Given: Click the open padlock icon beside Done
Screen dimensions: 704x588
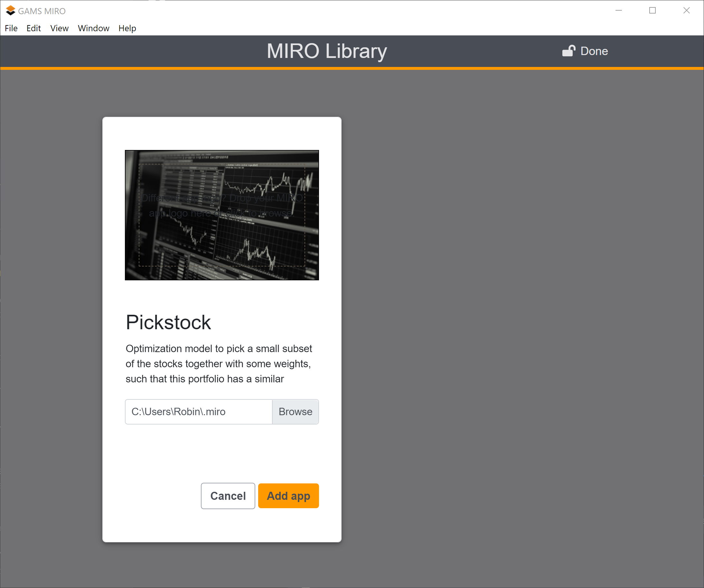Looking at the screenshot, I should click(569, 51).
